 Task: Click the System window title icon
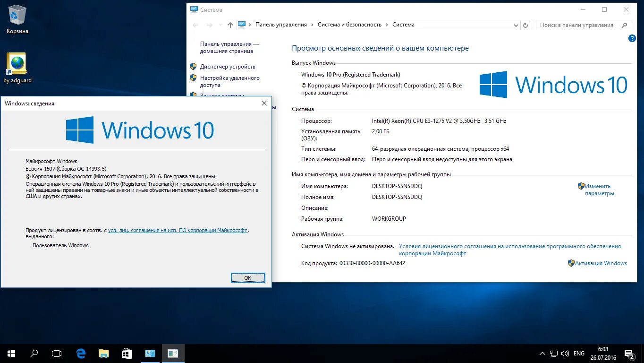coord(194,9)
